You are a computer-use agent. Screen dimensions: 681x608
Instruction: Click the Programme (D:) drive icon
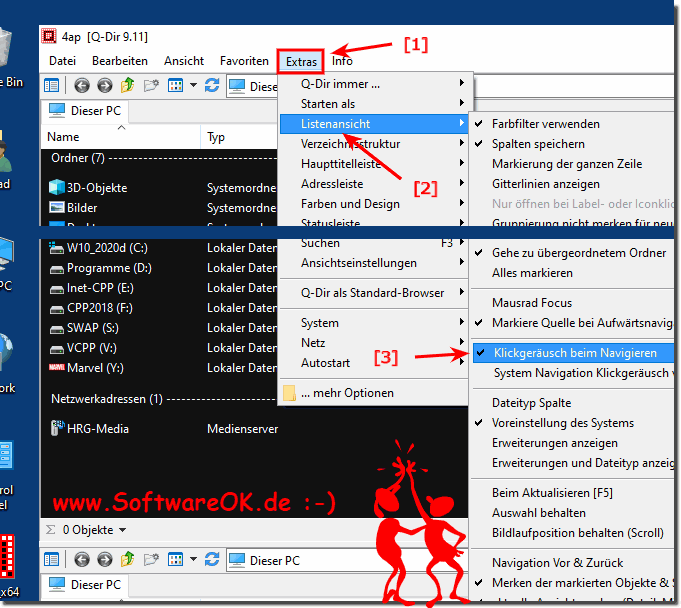56,269
